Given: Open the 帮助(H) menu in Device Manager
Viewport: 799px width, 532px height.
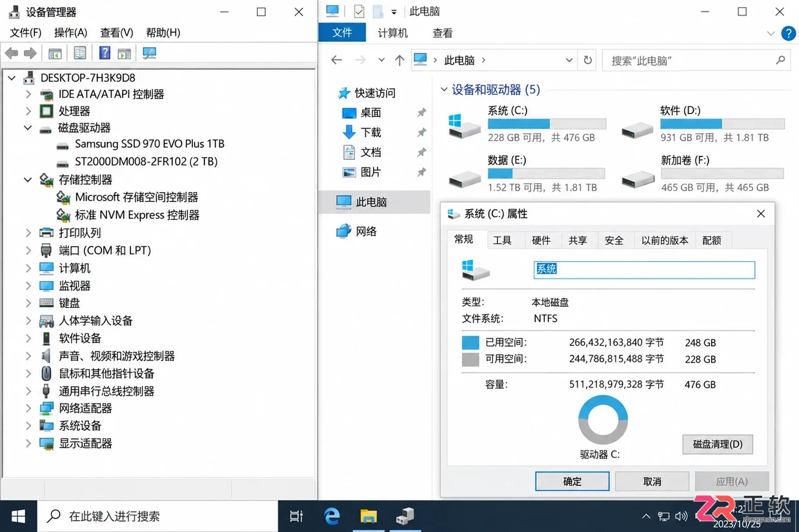Looking at the screenshot, I should [x=163, y=32].
